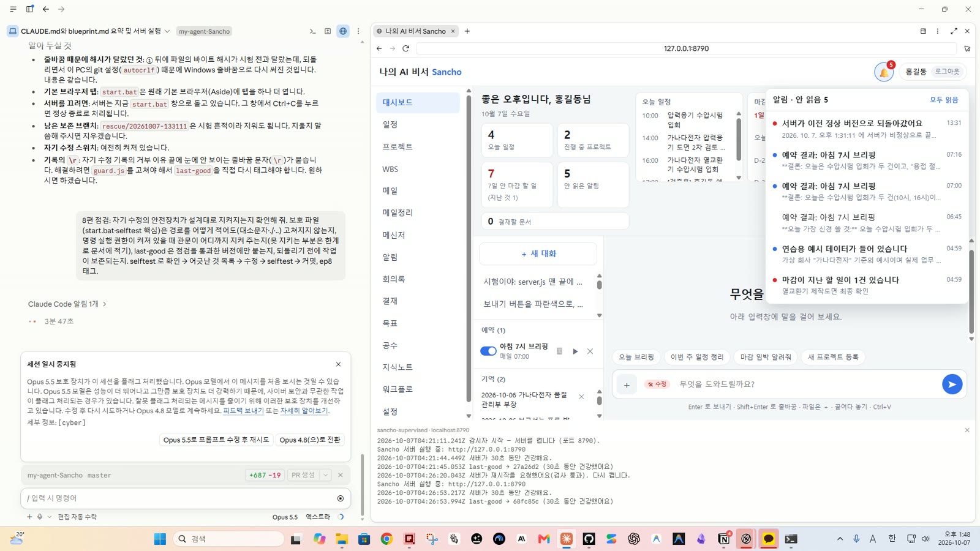980x551 pixels.
Task: Open Gmail icon on the taskbar
Action: pyautogui.click(x=544, y=539)
